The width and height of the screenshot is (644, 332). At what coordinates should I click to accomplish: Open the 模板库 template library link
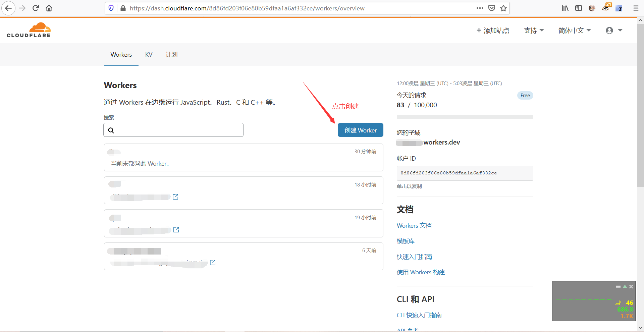coord(406,241)
